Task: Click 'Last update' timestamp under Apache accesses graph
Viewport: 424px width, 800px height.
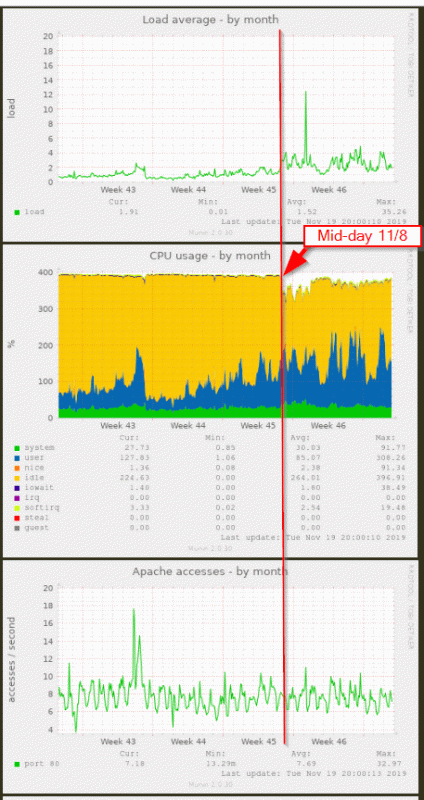Action: (x=314, y=773)
